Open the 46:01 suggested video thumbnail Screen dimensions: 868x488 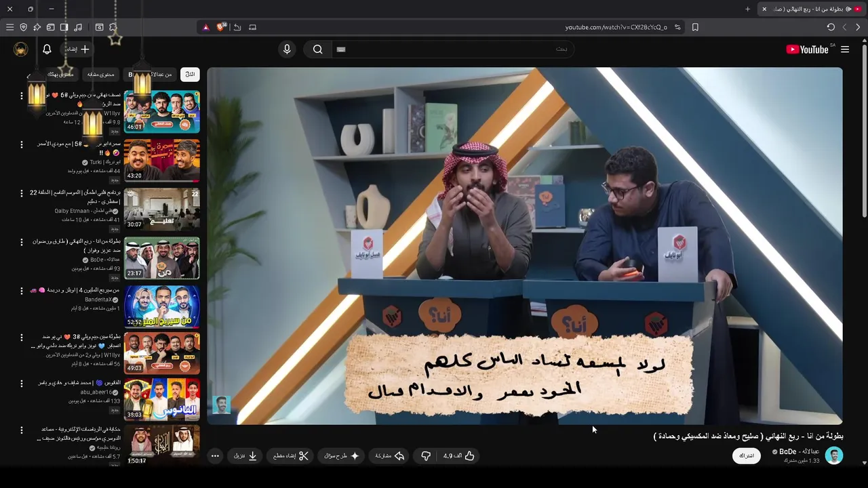(161, 111)
